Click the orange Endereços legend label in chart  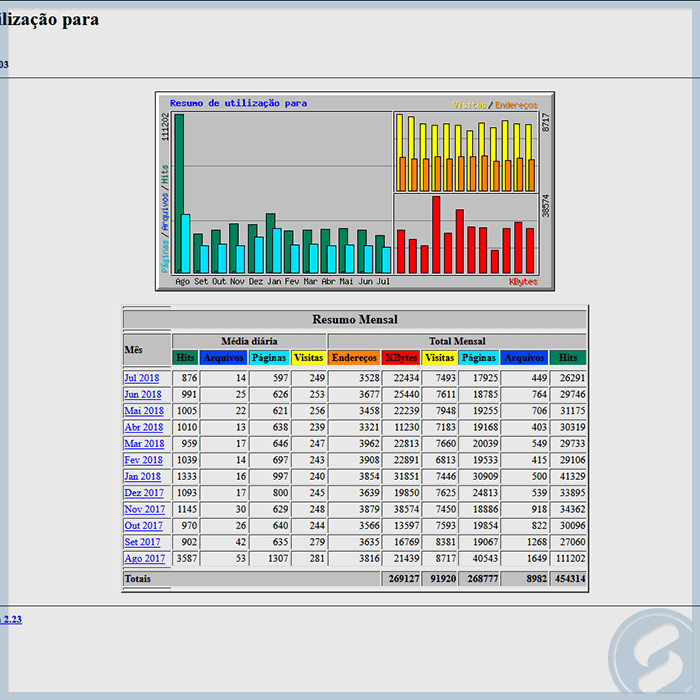[x=516, y=105]
